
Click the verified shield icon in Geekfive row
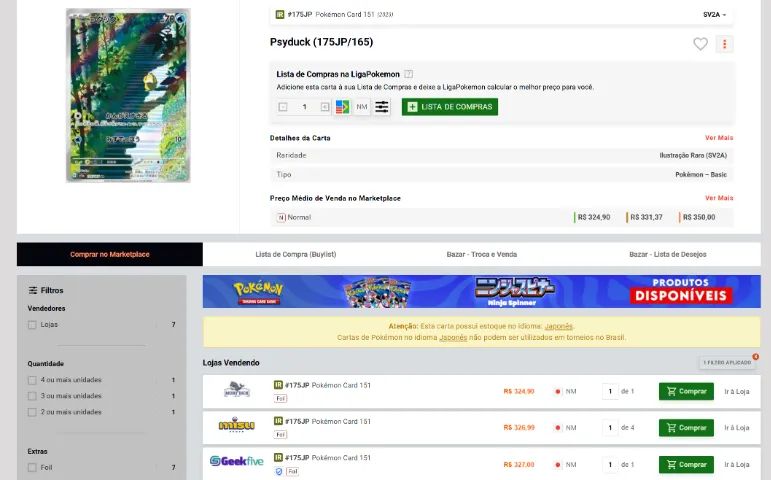[x=279, y=471]
